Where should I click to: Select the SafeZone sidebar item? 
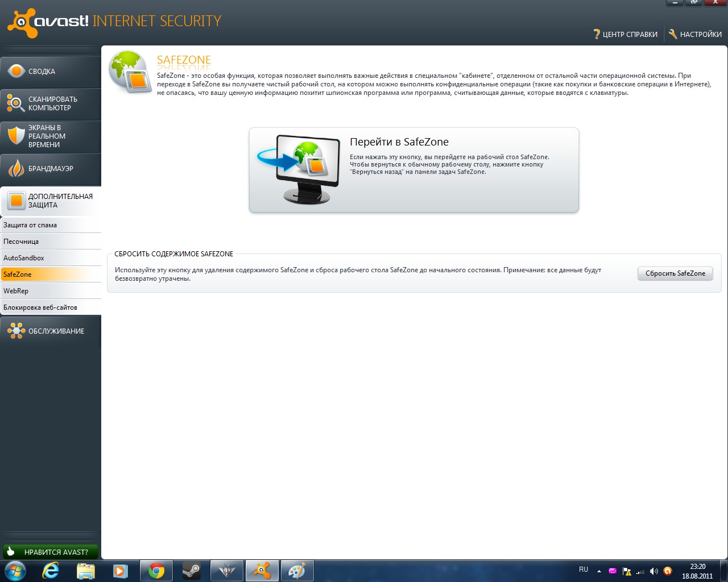51,275
